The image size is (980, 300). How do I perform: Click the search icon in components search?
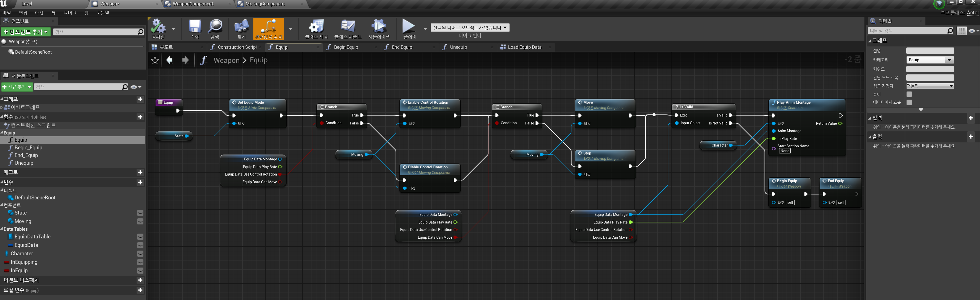(140, 32)
